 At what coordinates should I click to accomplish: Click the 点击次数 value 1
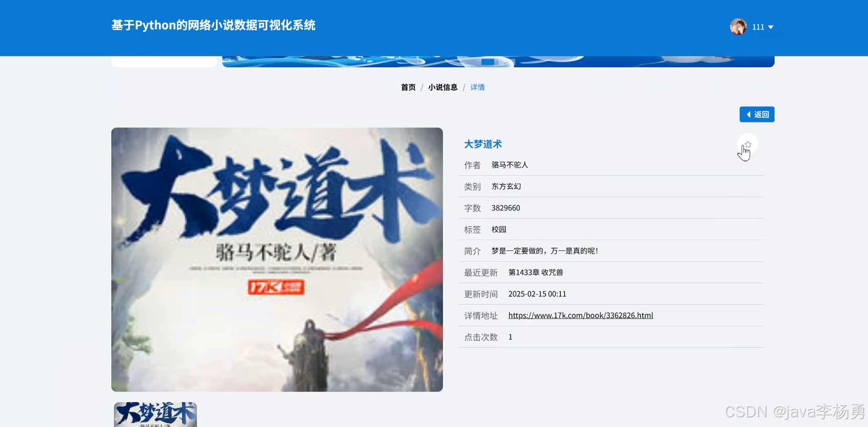pos(510,337)
